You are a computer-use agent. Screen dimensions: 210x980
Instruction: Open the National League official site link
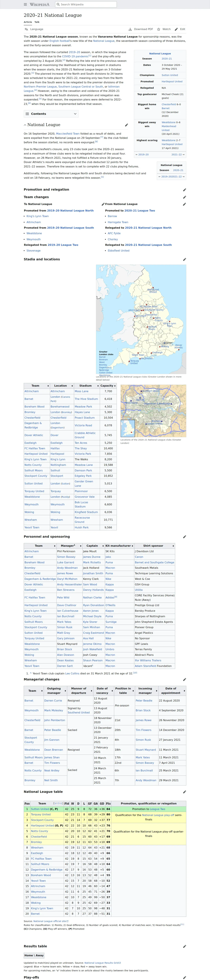pyautogui.click(x=51, y=921)
